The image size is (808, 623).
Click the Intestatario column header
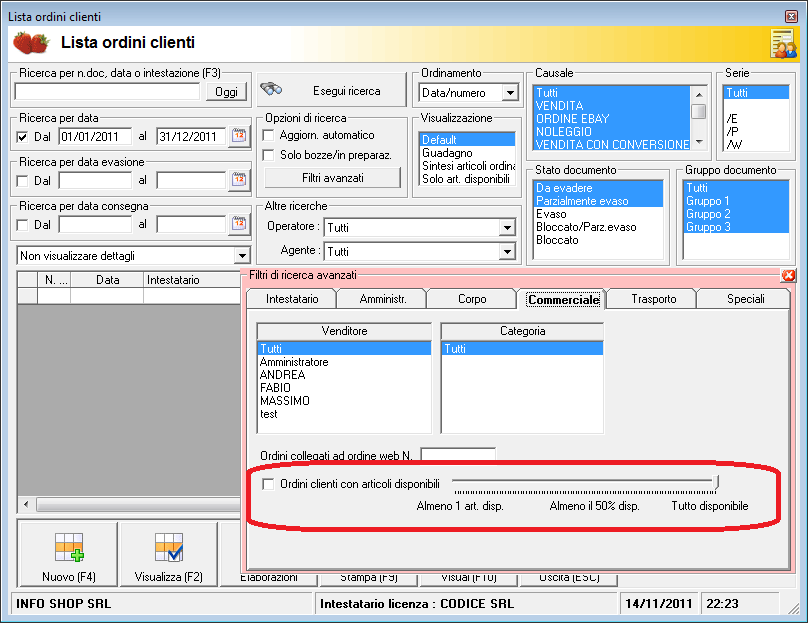(x=192, y=280)
